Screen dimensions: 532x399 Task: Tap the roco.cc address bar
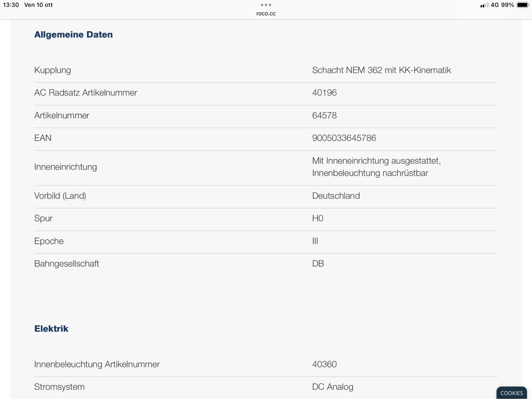266,14
